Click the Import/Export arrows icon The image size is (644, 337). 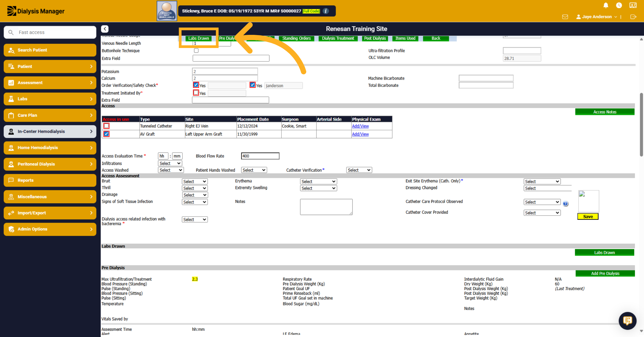[11, 213]
